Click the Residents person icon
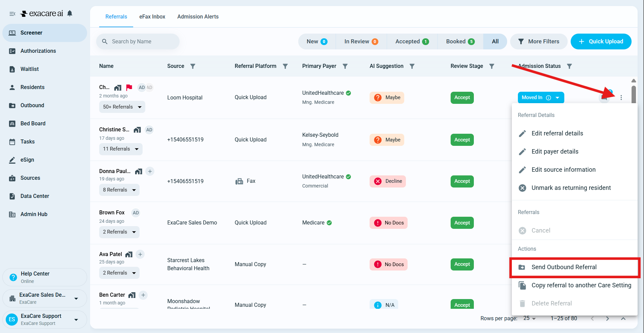 pos(12,87)
